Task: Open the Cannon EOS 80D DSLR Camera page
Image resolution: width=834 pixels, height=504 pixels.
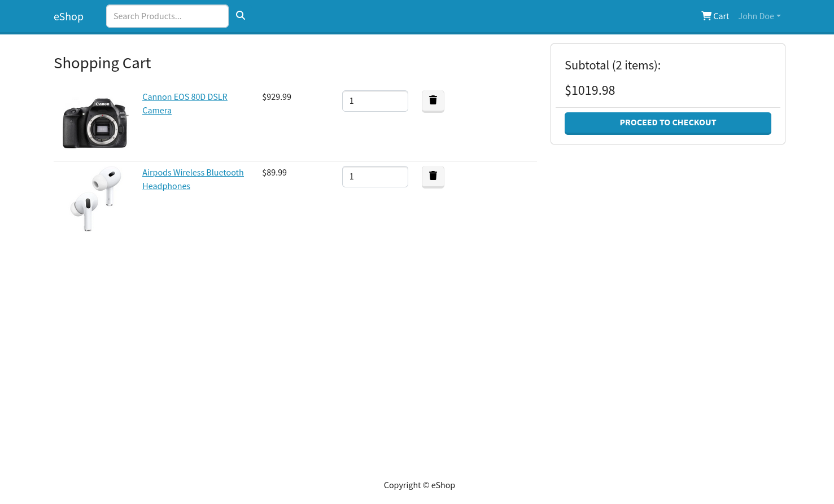Action: point(185,103)
